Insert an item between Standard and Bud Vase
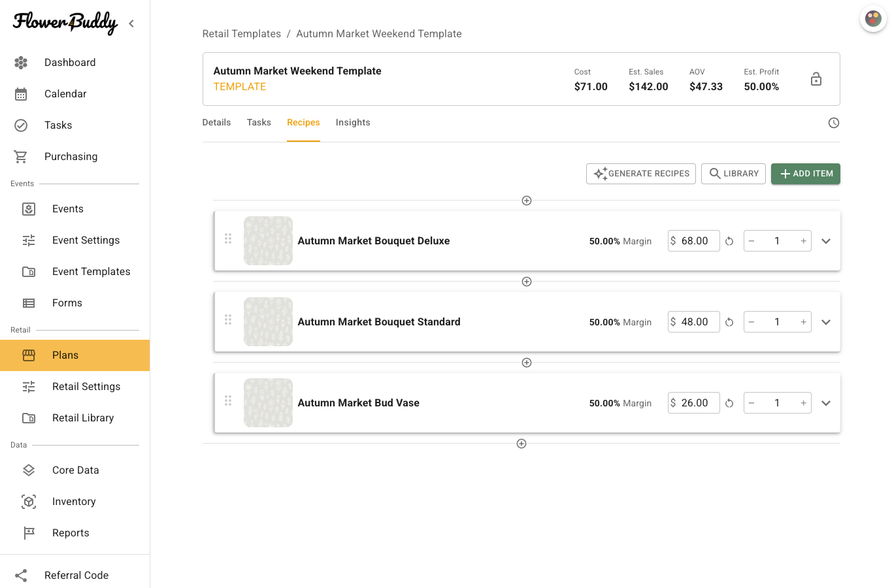 click(527, 363)
